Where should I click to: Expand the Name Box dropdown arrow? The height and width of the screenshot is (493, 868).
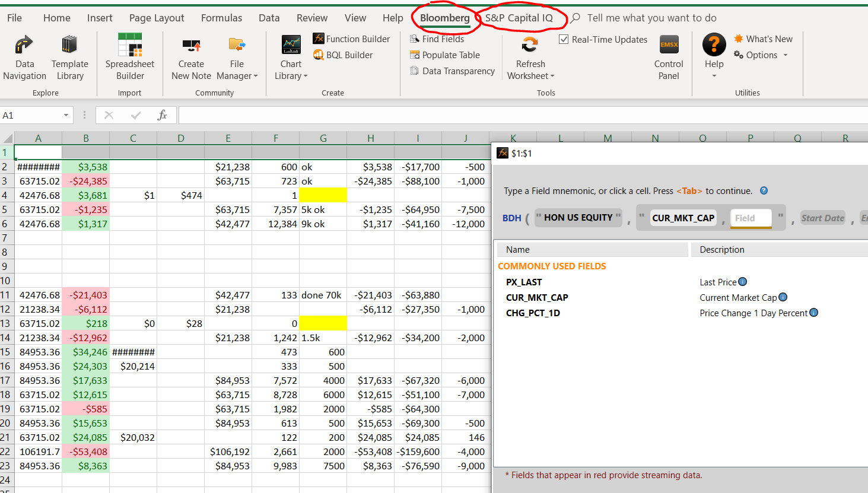click(66, 115)
